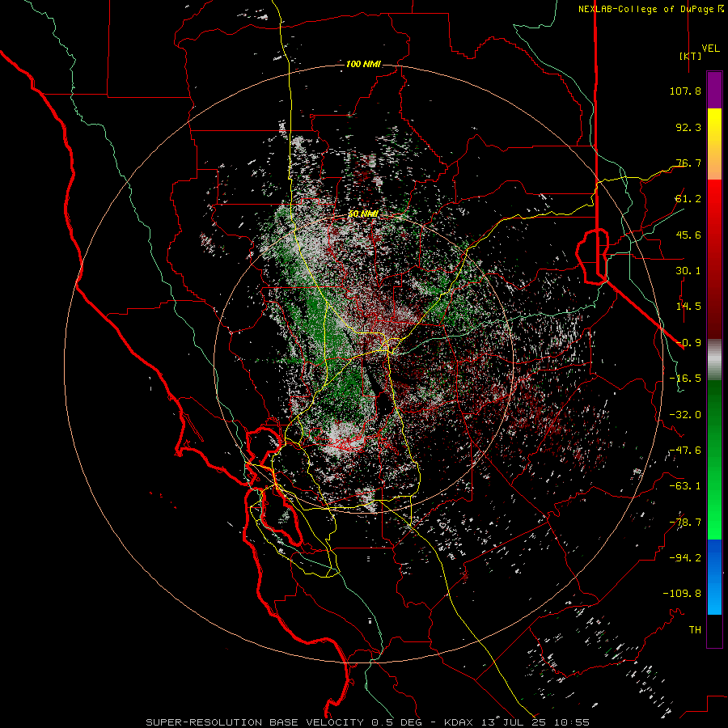
Task: Click the -0.9 velocity scale value
Action: pos(688,343)
